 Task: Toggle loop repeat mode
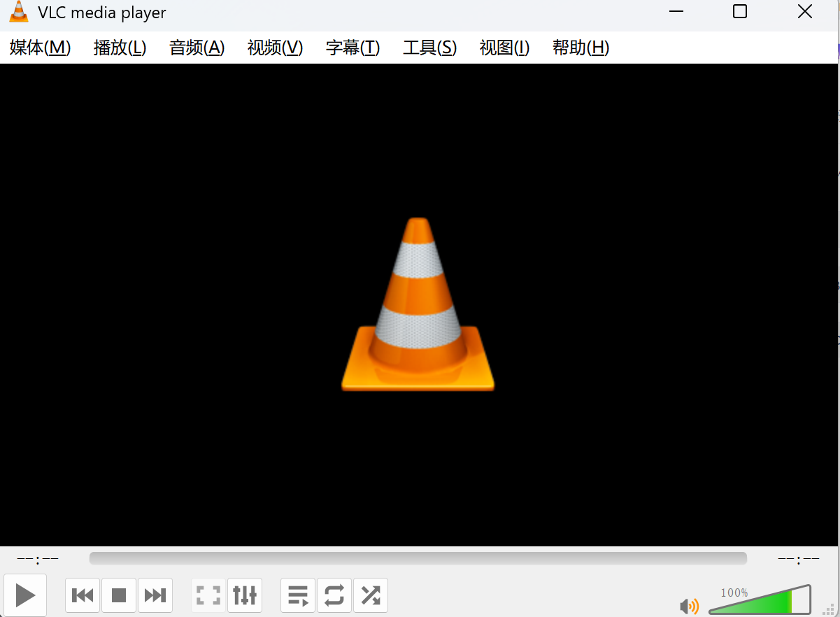[334, 595]
